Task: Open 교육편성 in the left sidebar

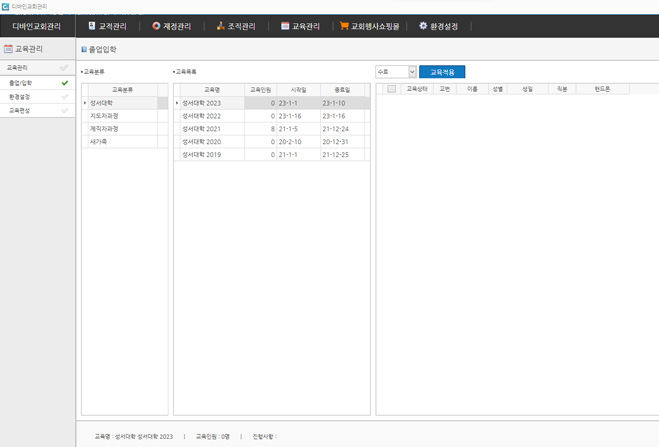Action: pyautogui.click(x=20, y=111)
